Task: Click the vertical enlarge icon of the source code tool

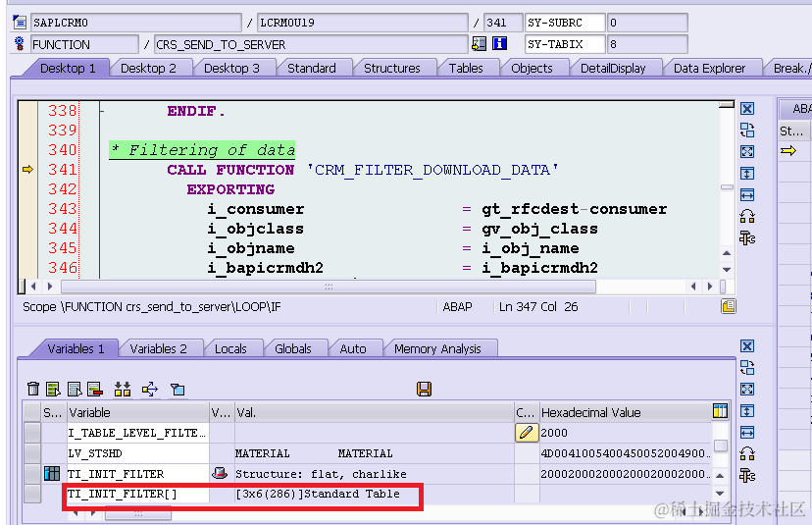Action: 746,173
